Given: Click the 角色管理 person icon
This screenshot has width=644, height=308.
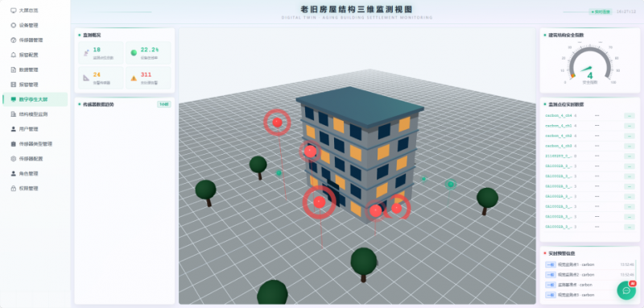Looking at the screenshot, I should [x=14, y=173].
